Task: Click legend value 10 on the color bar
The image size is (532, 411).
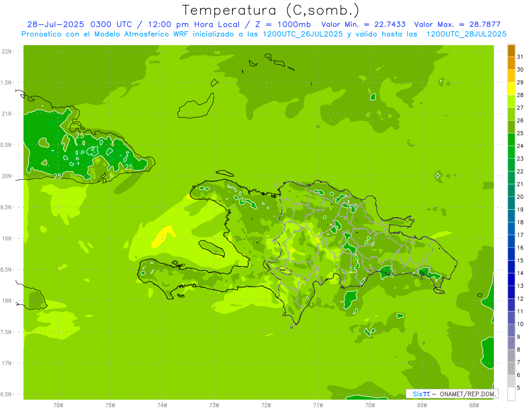Action: click(520, 324)
